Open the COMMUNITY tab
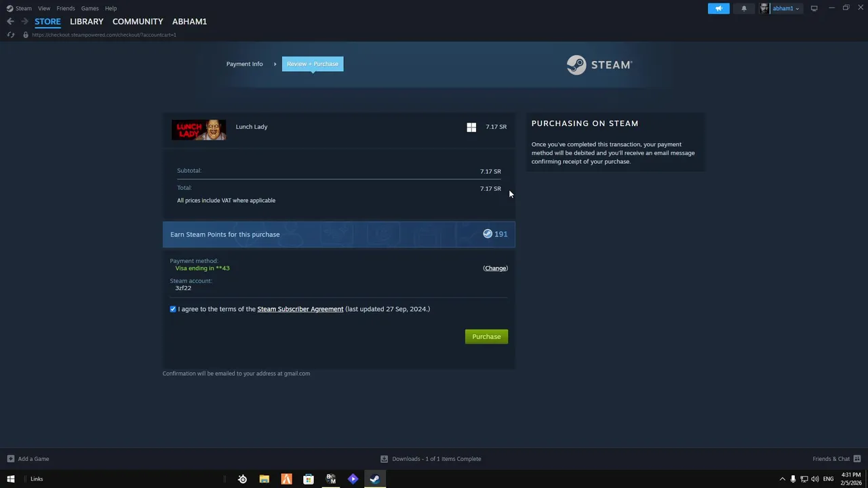This screenshot has width=868, height=488. [138, 22]
